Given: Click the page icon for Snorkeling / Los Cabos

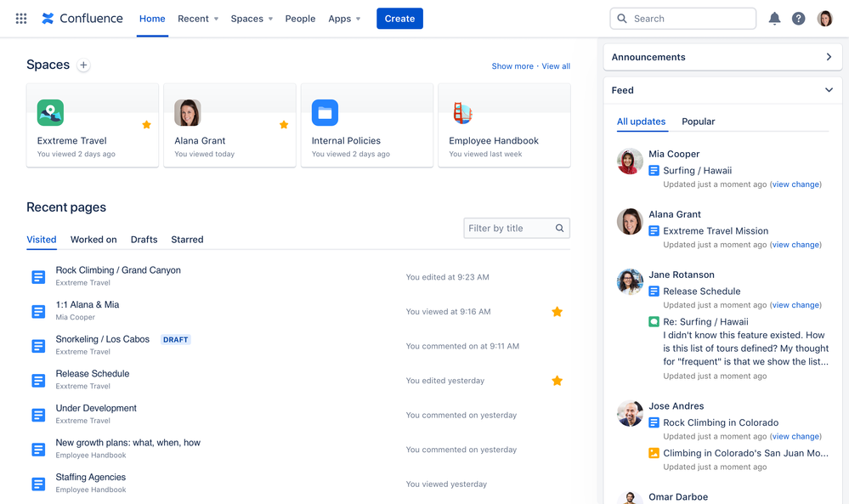Looking at the screenshot, I should point(38,346).
